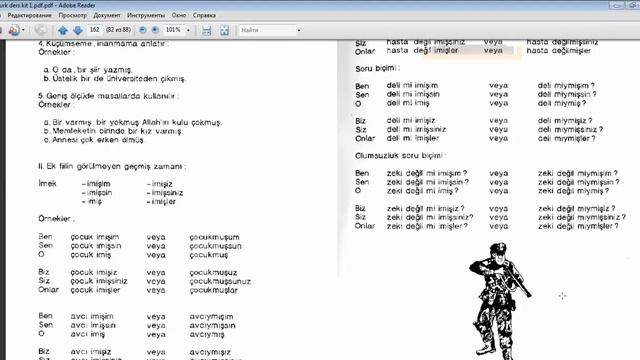The width and height of the screenshot is (640, 360).
Task: Open the collaborate icon's dropdown arrow
Action: [x=23, y=30]
